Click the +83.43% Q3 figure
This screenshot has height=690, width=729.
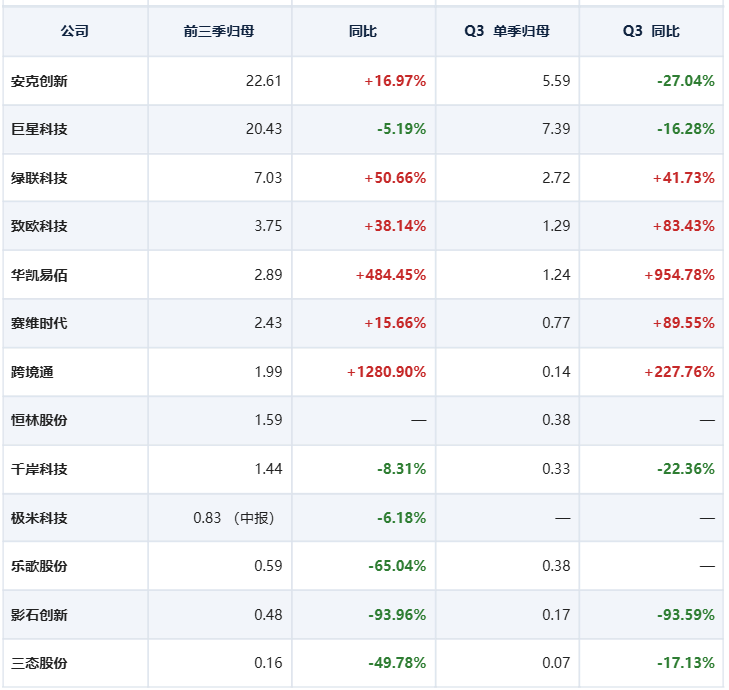tap(684, 226)
